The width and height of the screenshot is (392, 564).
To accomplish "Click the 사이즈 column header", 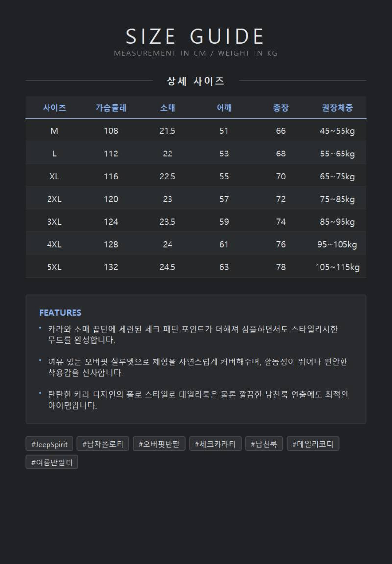I will point(54,107).
